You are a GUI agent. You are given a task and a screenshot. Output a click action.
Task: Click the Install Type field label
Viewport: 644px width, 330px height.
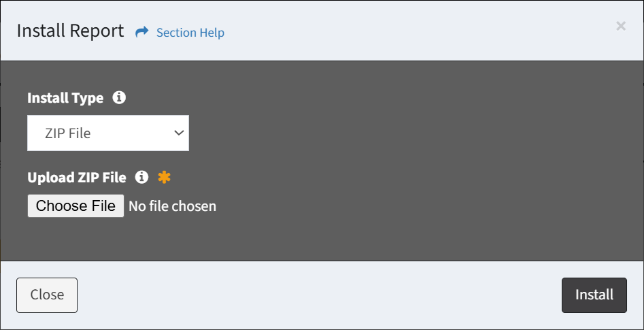[x=65, y=98]
